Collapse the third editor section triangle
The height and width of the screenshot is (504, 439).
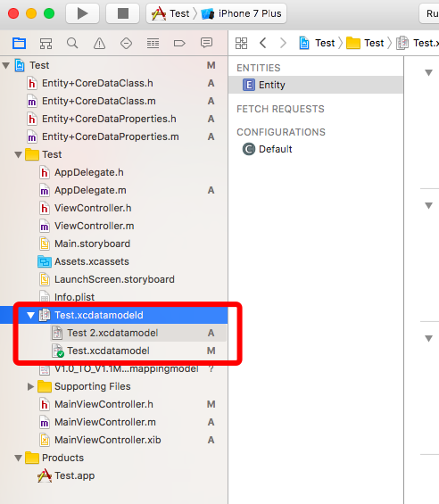(428, 338)
